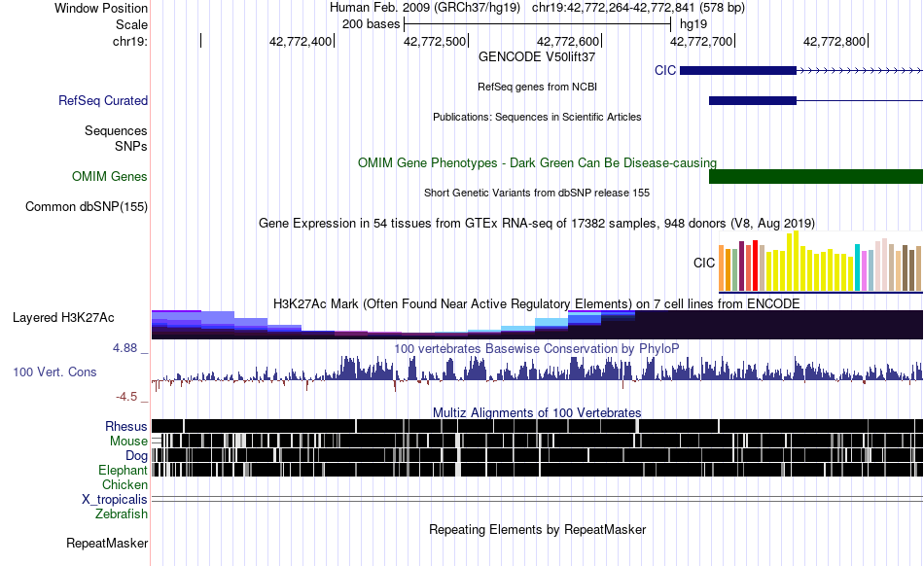924x566 pixels.
Task: Click the Layered H3K27Ac track label
Action: click(63, 317)
